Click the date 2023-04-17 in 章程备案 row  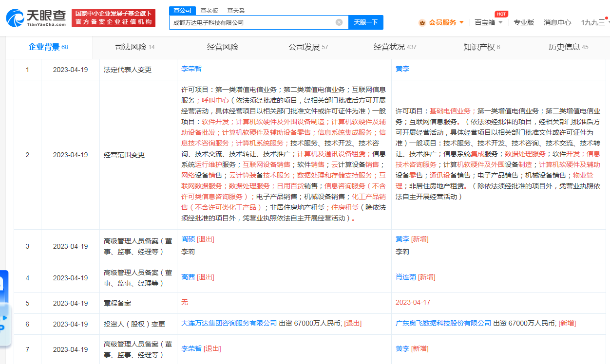(x=413, y=302)
